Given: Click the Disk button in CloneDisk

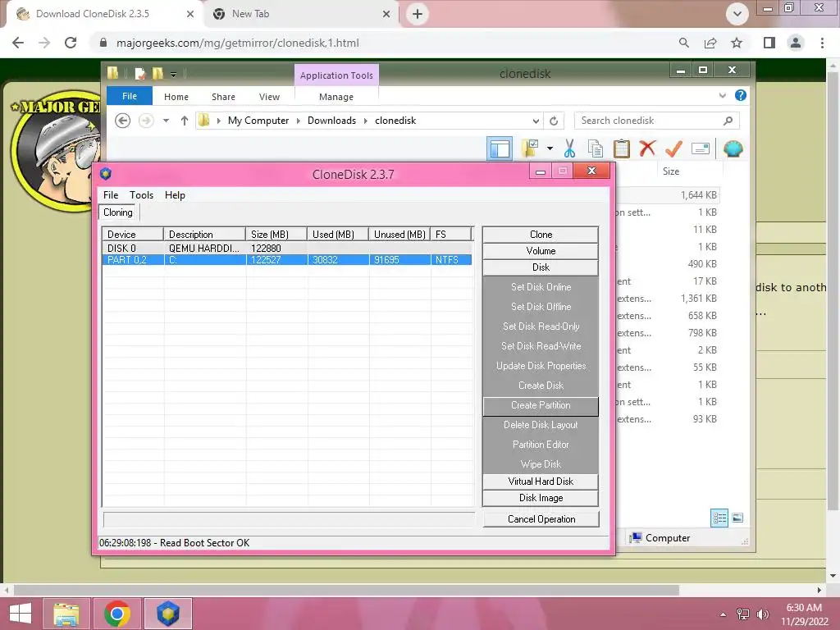Looking at the screenshot, I should pyautogui.click(x=541, y=267).
